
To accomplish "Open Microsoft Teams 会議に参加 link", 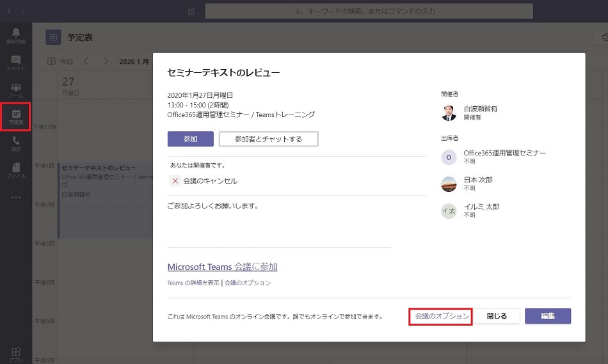I will pos(222,267).
